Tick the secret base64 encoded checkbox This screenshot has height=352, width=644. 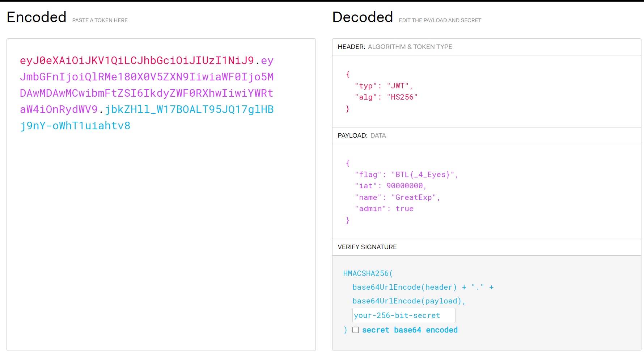point(356,330)
